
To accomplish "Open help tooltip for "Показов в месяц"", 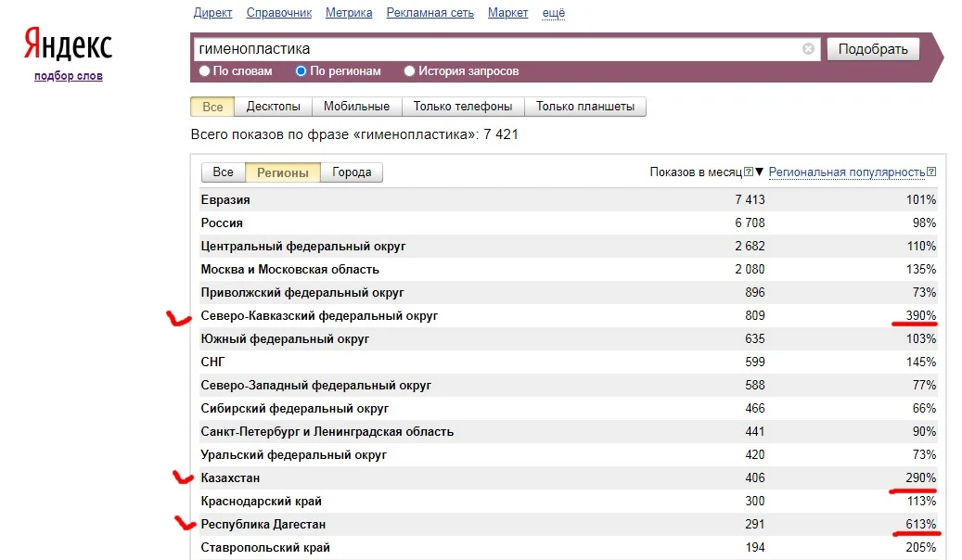I will [x=747, y=172].
